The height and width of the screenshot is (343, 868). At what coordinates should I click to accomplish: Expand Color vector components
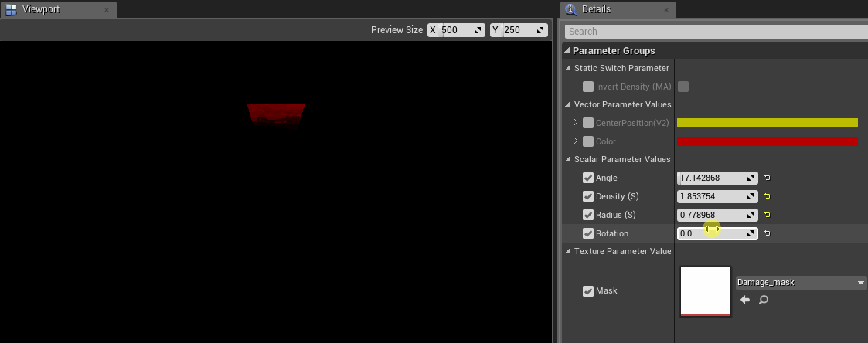click(575, 141)
